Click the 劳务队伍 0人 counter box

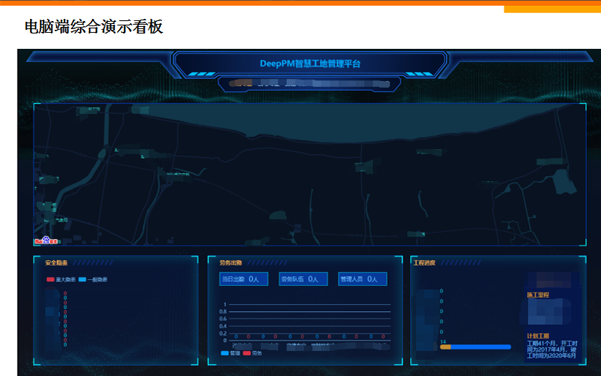pyautogui.click(x=303, y=279)
